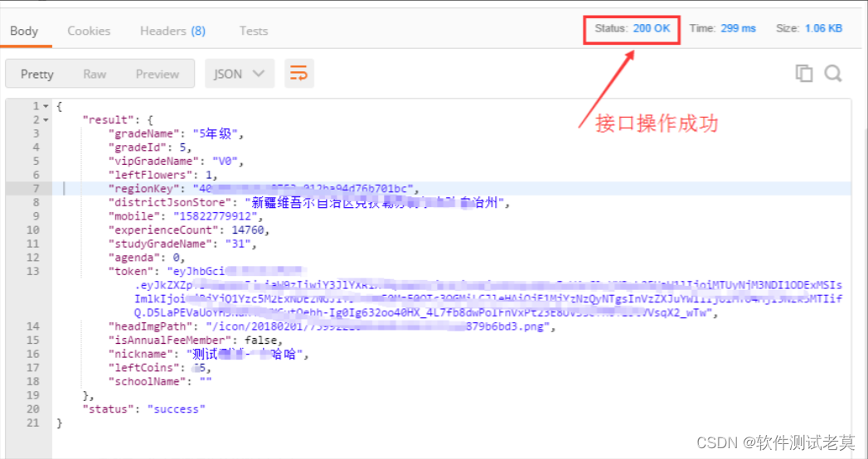Collapse the root object at line 1
Image resolution: width=868 pixels, height=459 pixels.
point(46,106)
